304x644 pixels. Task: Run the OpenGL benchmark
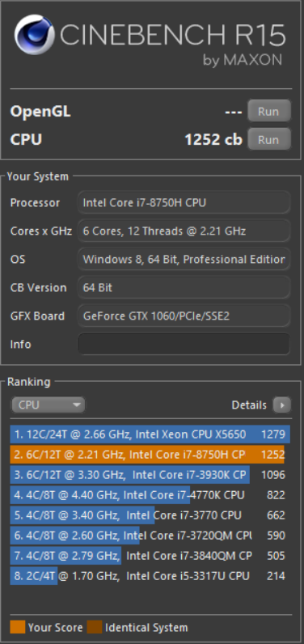click(268, 112)
